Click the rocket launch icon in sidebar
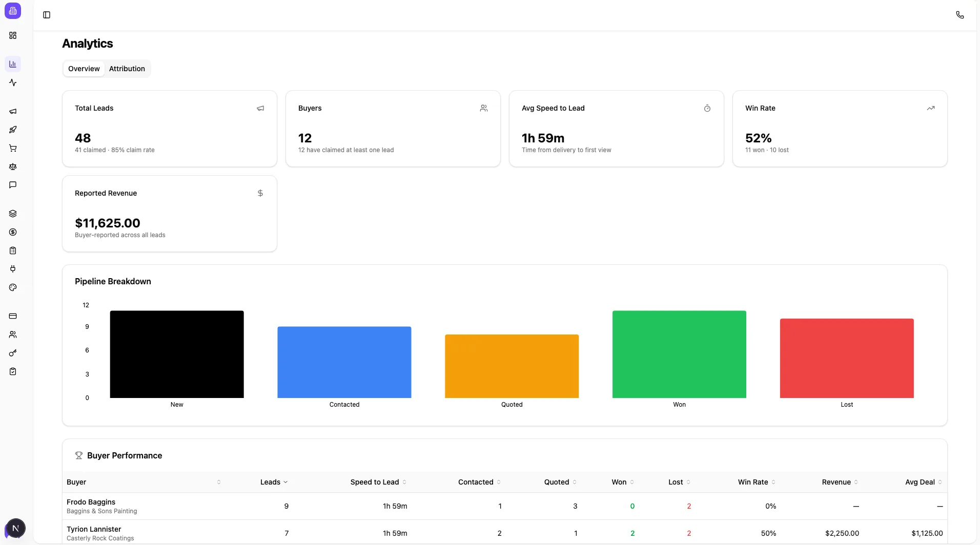 click(13, 129)
